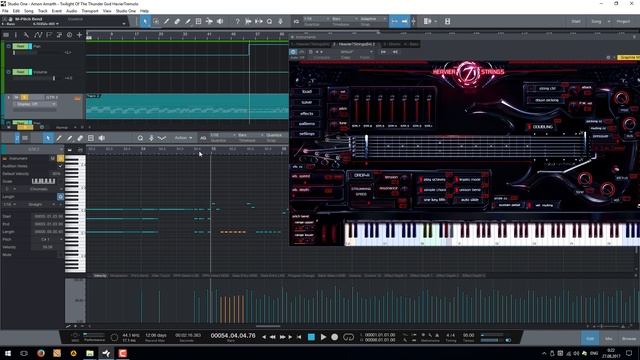Screen dimensions: 640x360
Task: Toggle the automation show icon above track list
Action: [x=38, y=36]
